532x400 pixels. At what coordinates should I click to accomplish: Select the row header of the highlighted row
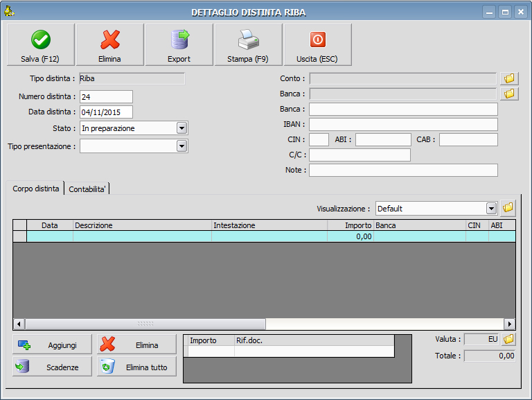coord(19,236)
